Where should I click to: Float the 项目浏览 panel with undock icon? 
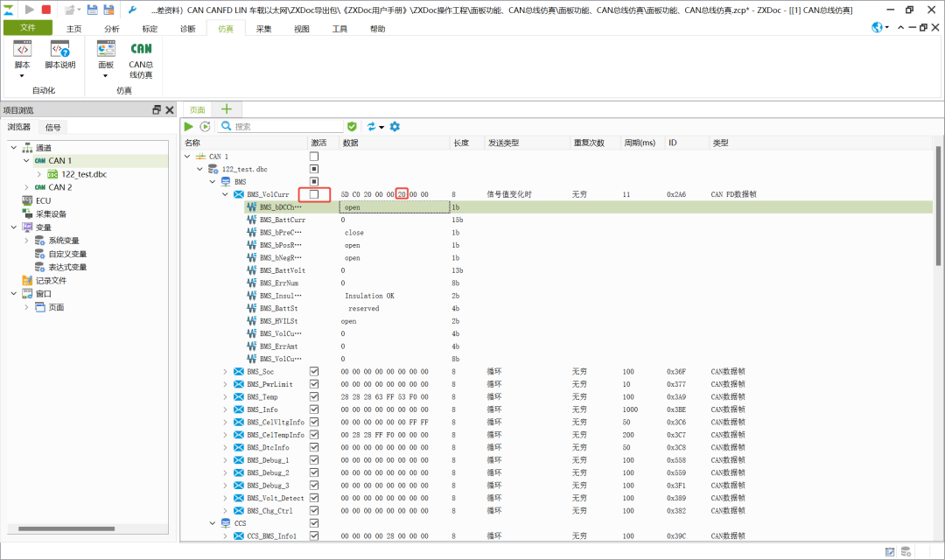(x=157, y=109)
